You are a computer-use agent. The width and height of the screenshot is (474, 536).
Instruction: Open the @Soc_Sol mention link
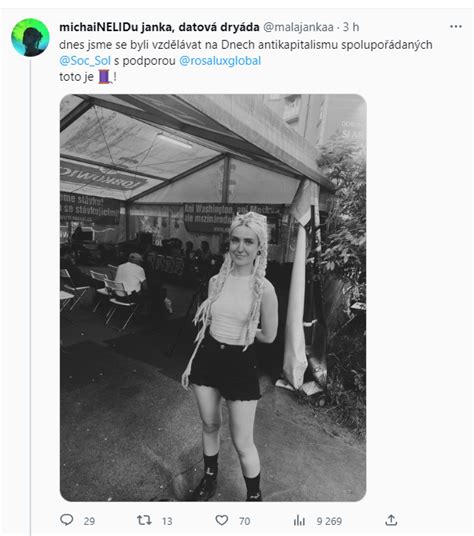tap(85, 61)
